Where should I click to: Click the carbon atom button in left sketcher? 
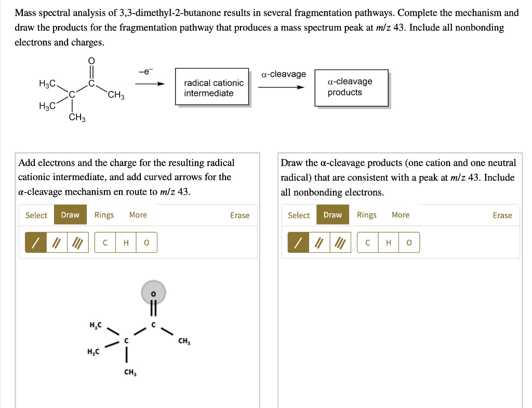[105, 242]
